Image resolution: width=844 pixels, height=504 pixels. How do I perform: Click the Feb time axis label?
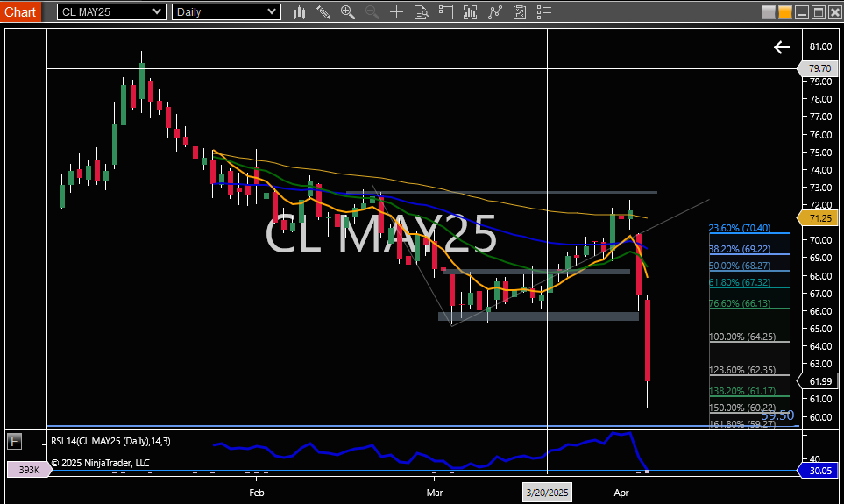click(x=257, y=493)
